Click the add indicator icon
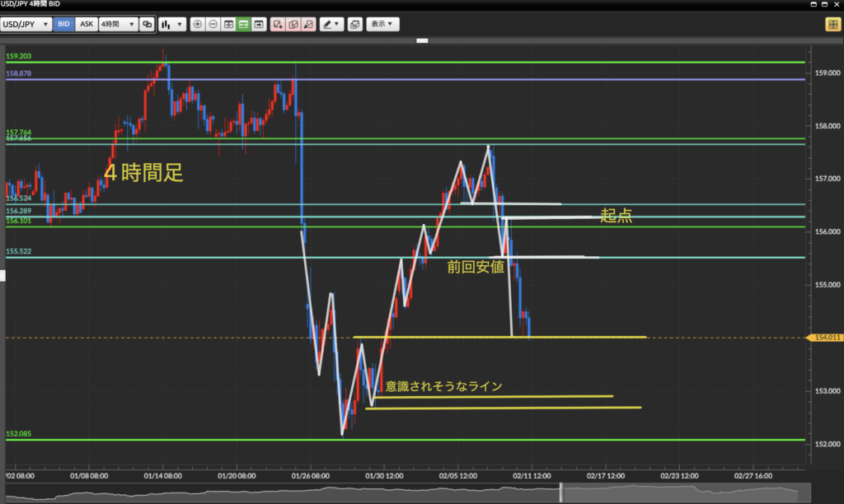Viewport: 844px width, 504px height. (279, 25)
